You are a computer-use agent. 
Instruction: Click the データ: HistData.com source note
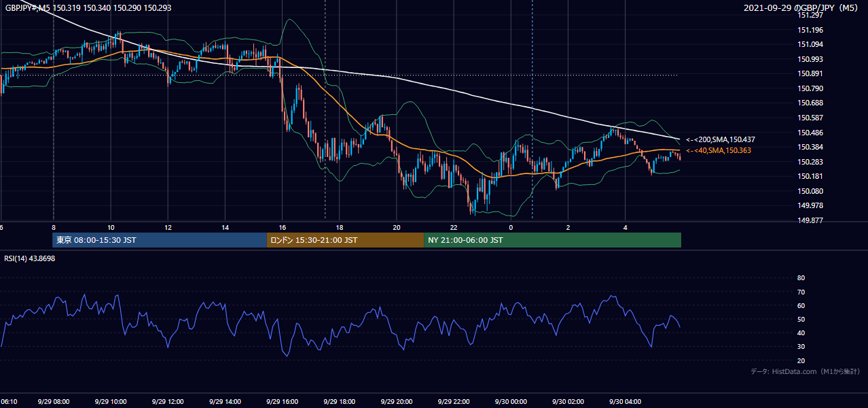point(806,371)
